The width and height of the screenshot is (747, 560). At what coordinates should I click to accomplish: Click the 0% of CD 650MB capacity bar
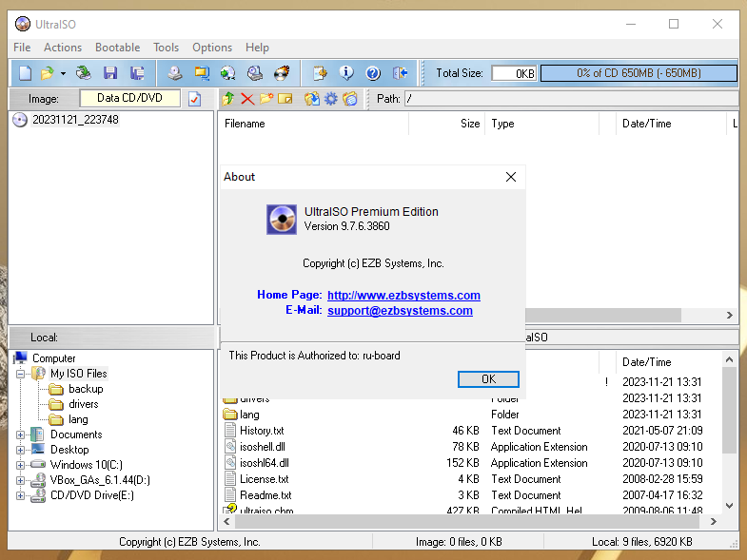(x=639, y=73)
